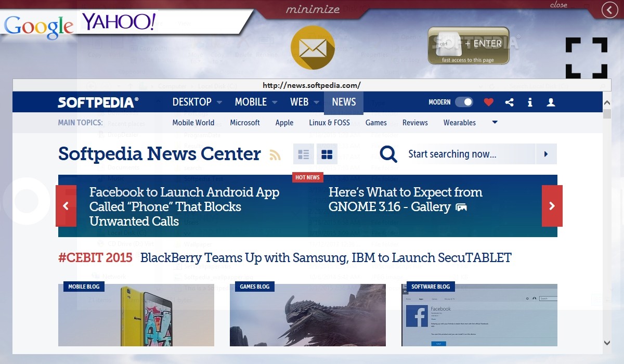
Task: Expand the WEB dropdown arrow
Action: click(316, 102)
